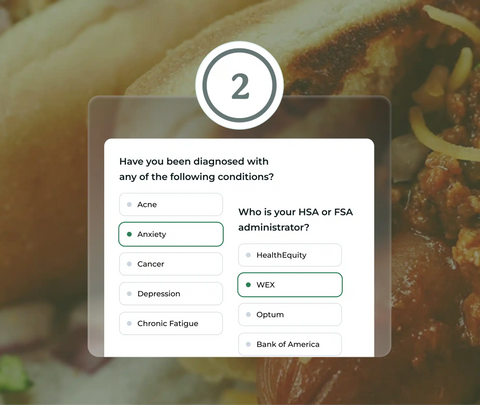Screen dimensions: 480x405
Task: Click the green dot beside WEX
Action: point(248,285)
